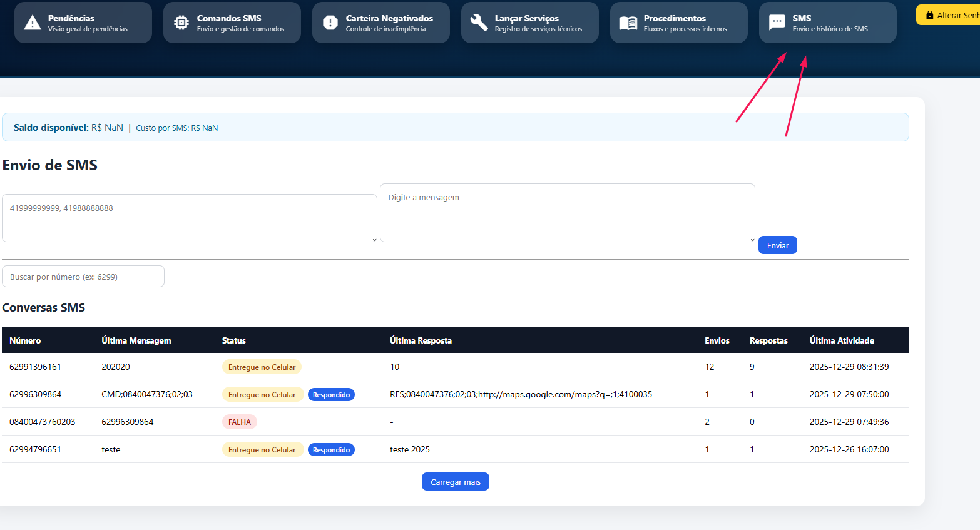The height and width of the screenshot is (530, 980).
Task: Click the Comandos SMS chip icon
Action: (181, 23)
